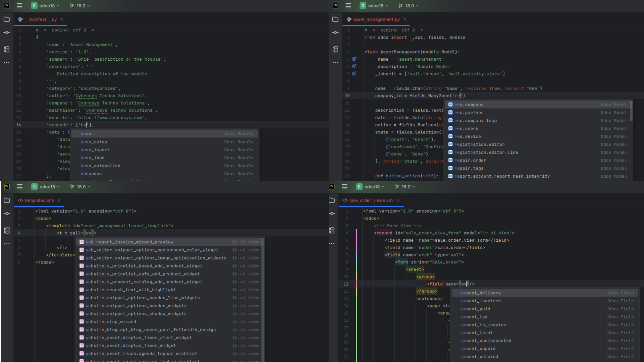Image resolution: width=644 pixels, height=362 pixels.
Task: Open Project tool window in manifest.py window
Action: coord(7,19)
